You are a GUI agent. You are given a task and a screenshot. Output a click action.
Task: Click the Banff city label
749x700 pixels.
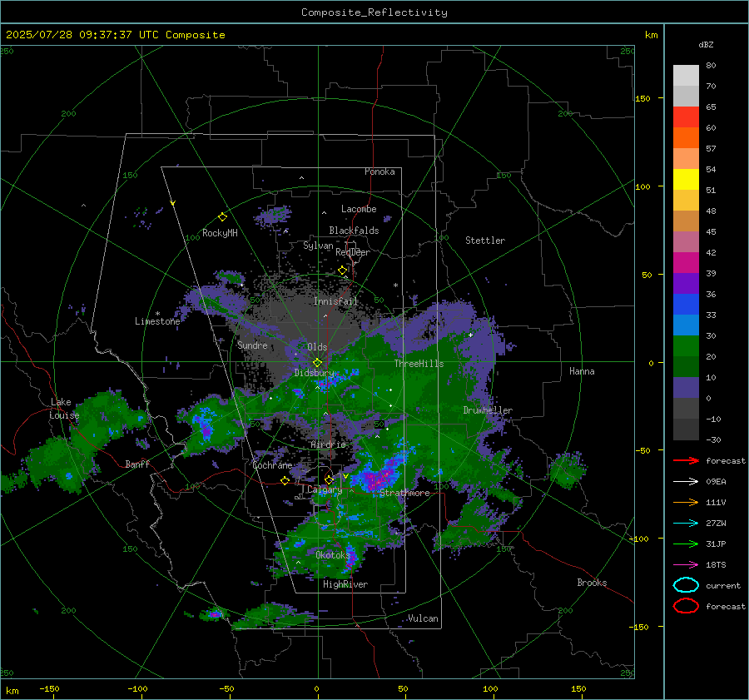[x=137, y=464]
